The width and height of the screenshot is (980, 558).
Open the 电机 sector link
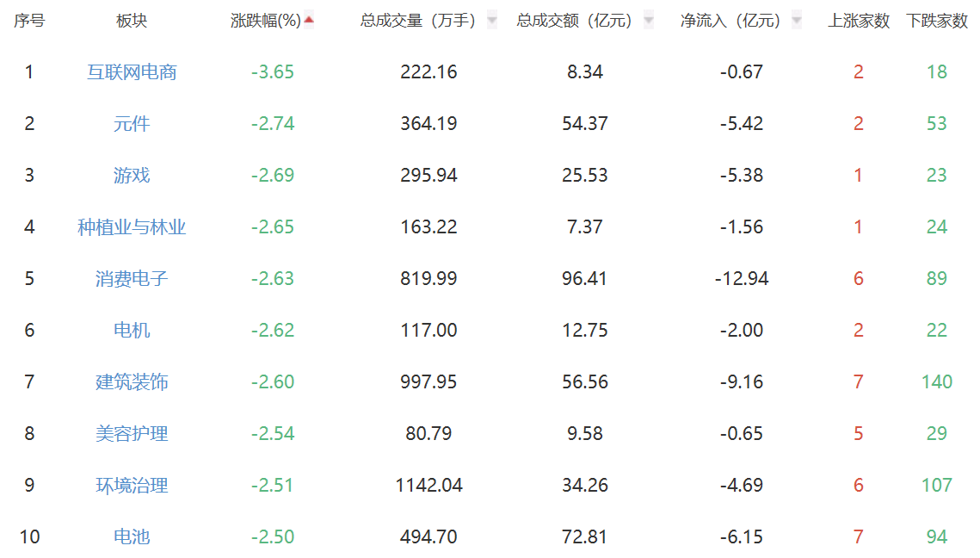[132, 331]
